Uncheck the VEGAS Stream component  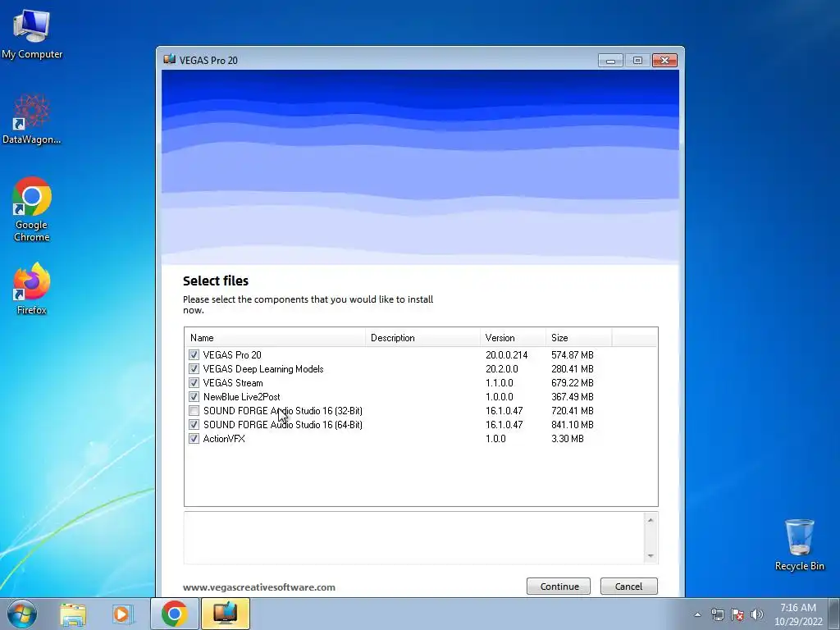tap(194, 383)
